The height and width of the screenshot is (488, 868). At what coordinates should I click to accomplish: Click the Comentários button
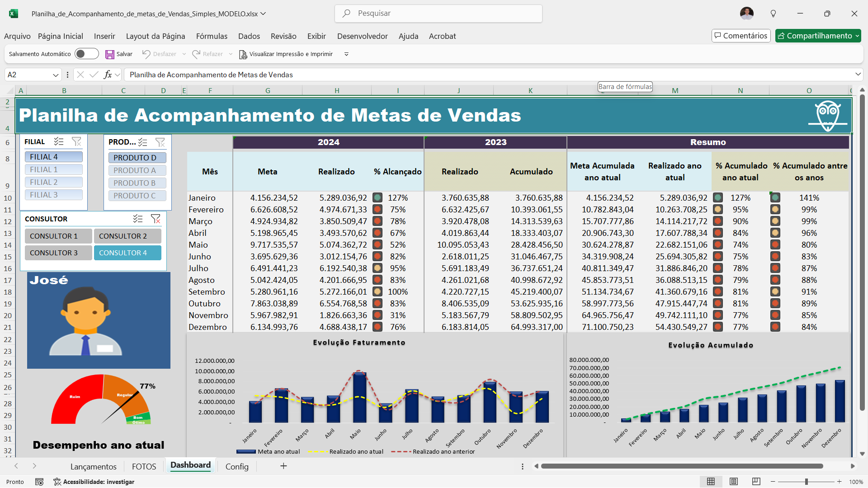pyautogui.click(x=741, y=36)
